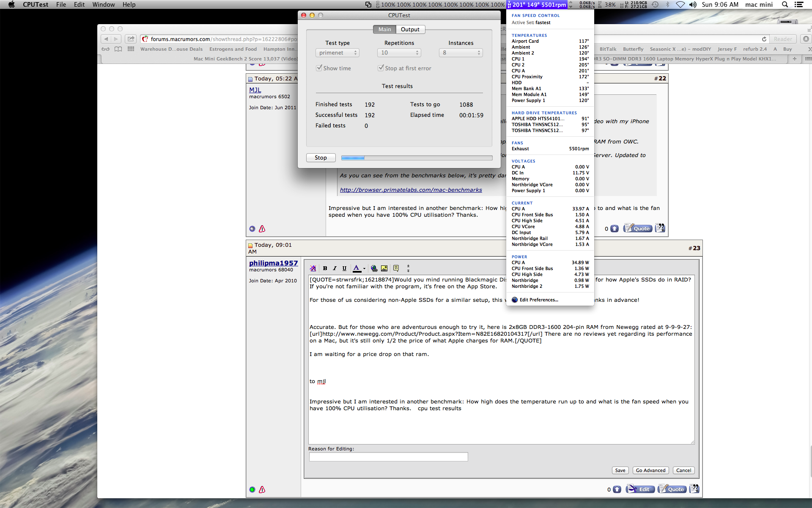This screenshot has width=812, height=508.
Task: Wrap quote tags icon in editor toolbar
Action: click(396, 268)
